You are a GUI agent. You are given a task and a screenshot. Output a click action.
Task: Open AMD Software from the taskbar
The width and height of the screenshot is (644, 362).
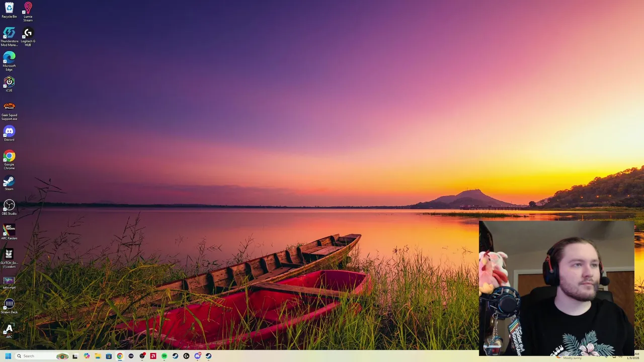point(153,356)
